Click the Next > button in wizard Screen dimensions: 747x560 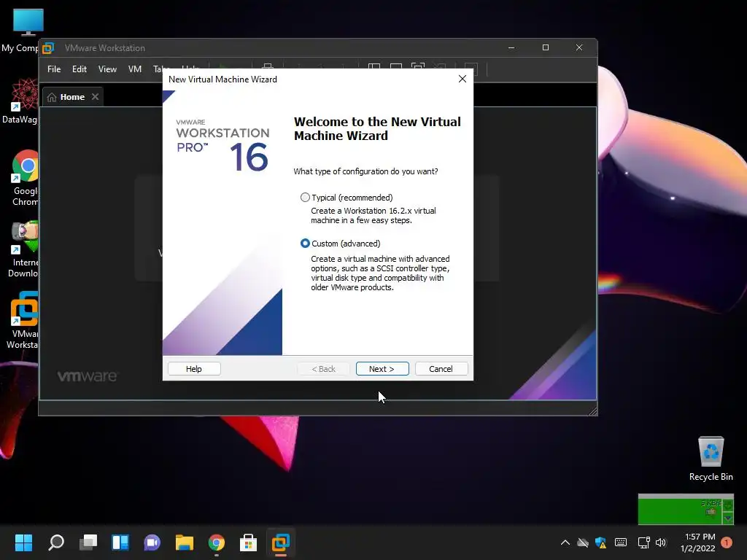382,368
